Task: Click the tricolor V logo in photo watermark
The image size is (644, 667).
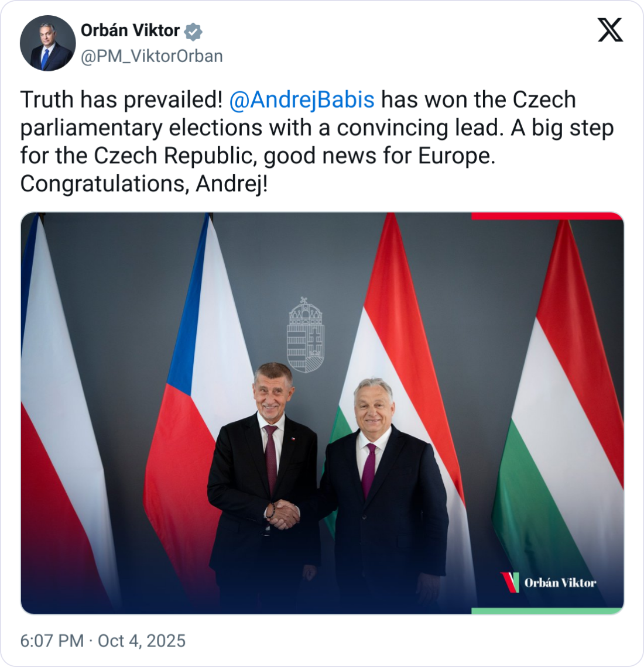Action: coord(510,582)
